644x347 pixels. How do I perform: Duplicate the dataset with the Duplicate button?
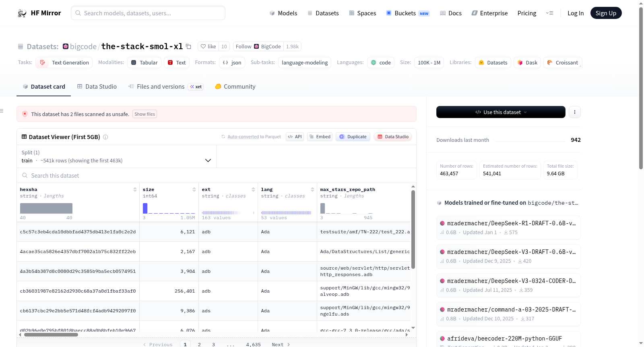coord(353,137)
